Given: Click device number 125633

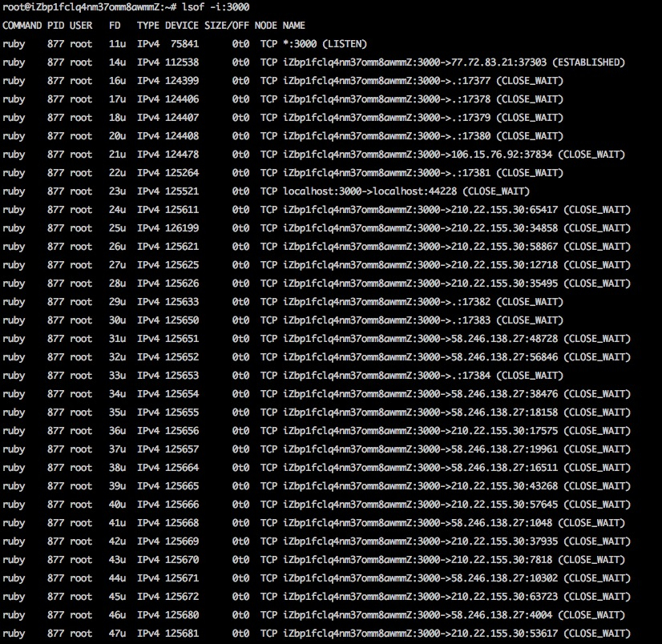Looking at the screenshot, I should (x=182, y=302).
